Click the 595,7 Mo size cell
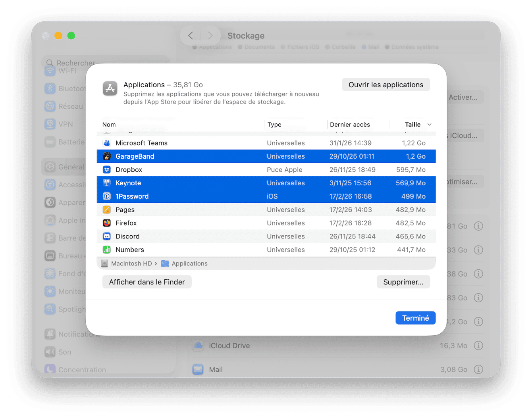The width and height of the screenshot is (532, 419). click(411, 169)
